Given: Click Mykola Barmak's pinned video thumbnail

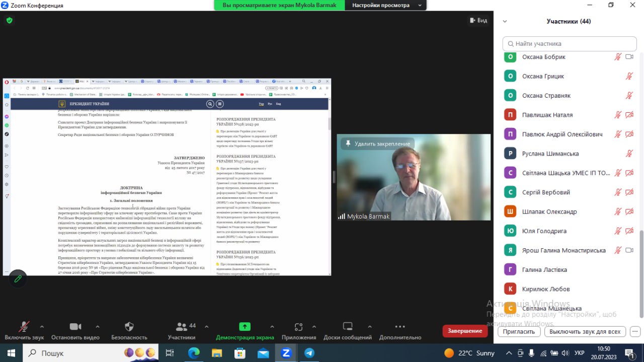Looking at the screenshot, I should [x=414, y=177].
